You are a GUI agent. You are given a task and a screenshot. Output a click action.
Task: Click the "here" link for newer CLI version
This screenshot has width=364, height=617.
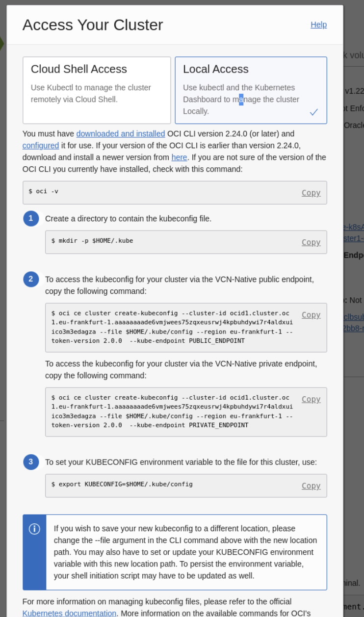pos(179,157)
